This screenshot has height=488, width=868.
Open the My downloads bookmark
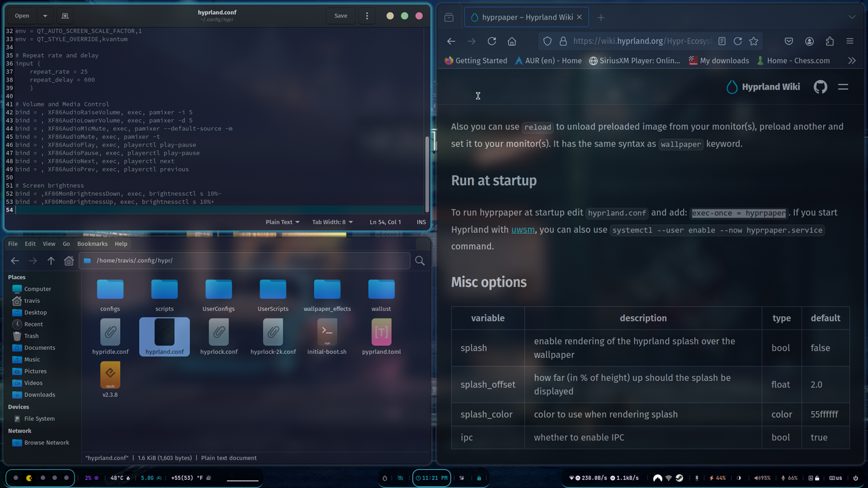(x=719, y=60)
